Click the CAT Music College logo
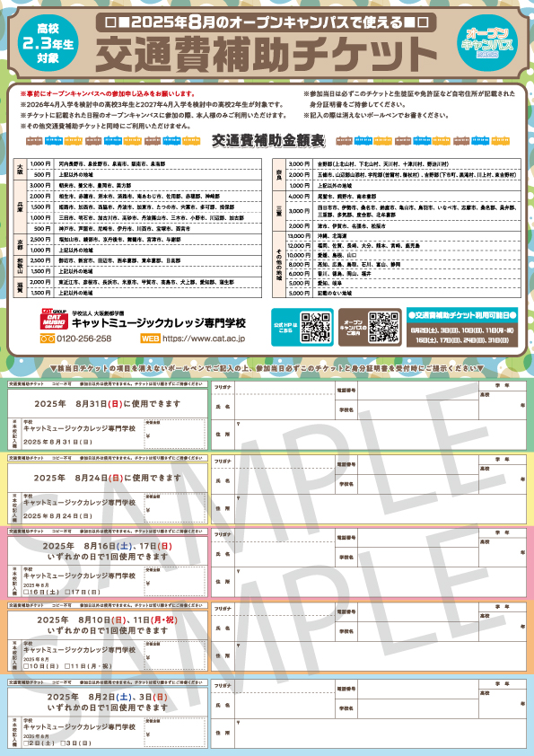The height and width of the screenshot is (756, 534). [54, 319]
